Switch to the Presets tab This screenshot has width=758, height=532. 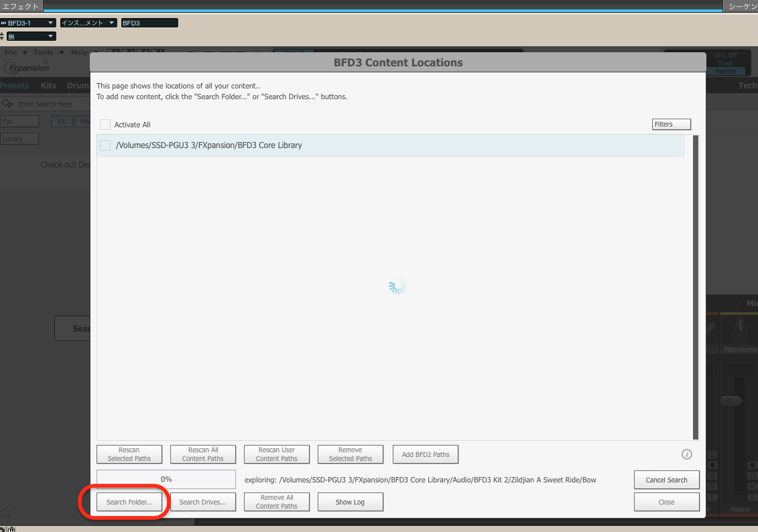pos(15,86)
